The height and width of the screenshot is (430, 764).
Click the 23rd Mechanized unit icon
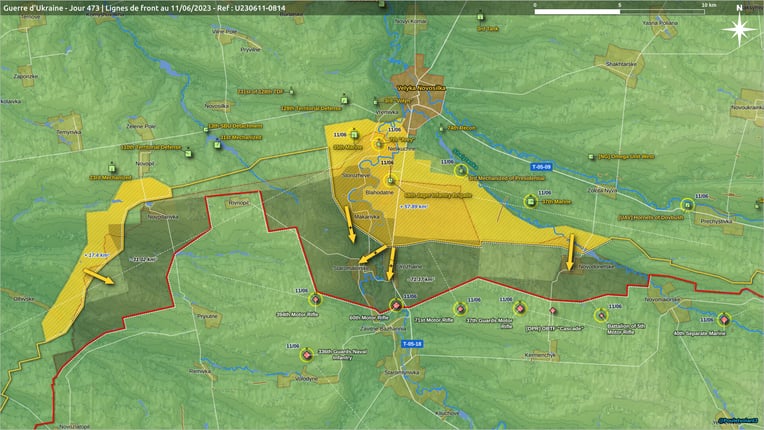112,169
